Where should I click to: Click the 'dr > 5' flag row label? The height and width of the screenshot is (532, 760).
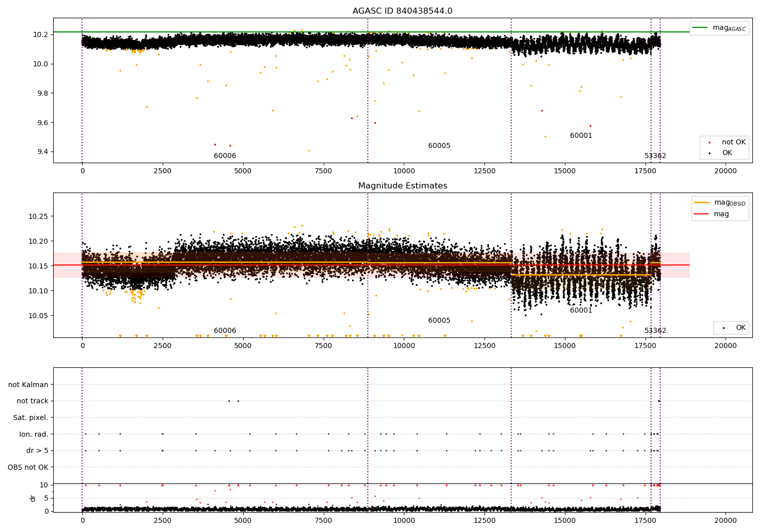click(37, 450)
